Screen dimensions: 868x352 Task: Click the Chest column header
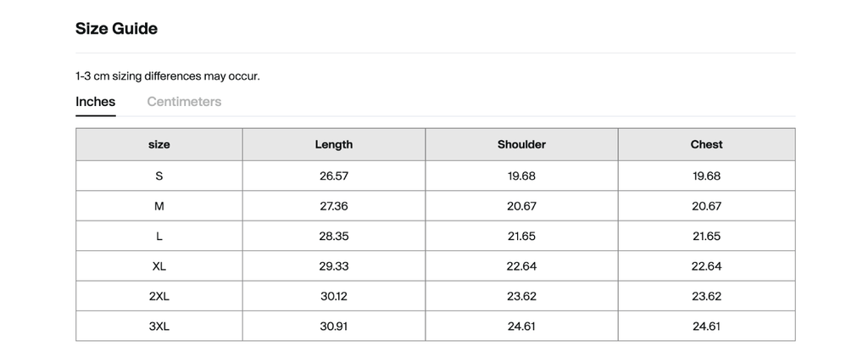coord(706,144)
